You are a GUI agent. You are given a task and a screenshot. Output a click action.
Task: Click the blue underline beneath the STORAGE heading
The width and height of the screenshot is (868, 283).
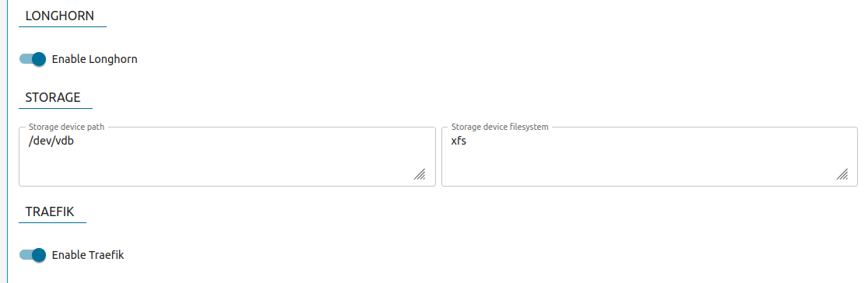tap(55, 108)
